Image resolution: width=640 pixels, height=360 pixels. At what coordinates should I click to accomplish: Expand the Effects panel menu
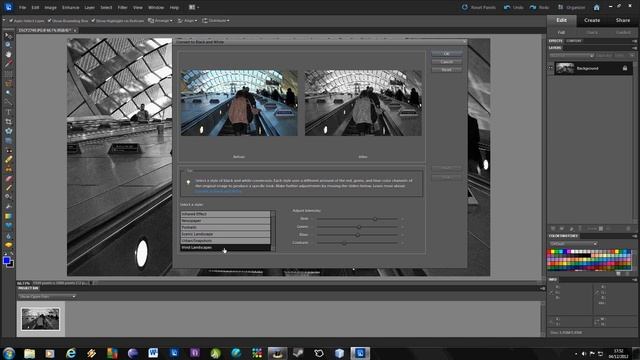[x=634, y=41]
